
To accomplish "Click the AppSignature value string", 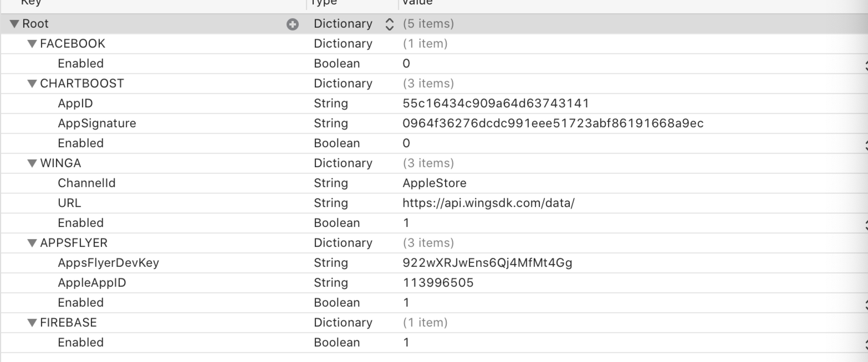I will coord(553,123).
